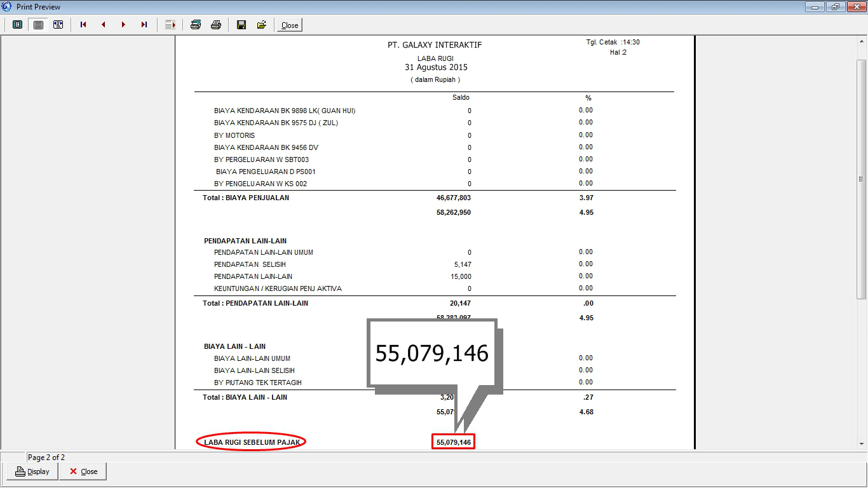Click the vertical scrollbar thumb
This screenshot has height=488, width=868.
tap(862, 178)
